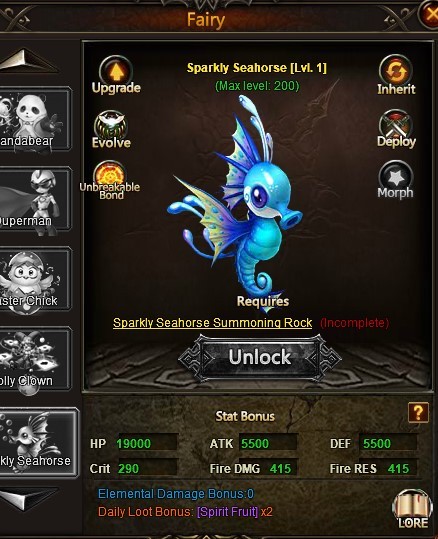Deploy the fairy via crossed swords icon

396,124
